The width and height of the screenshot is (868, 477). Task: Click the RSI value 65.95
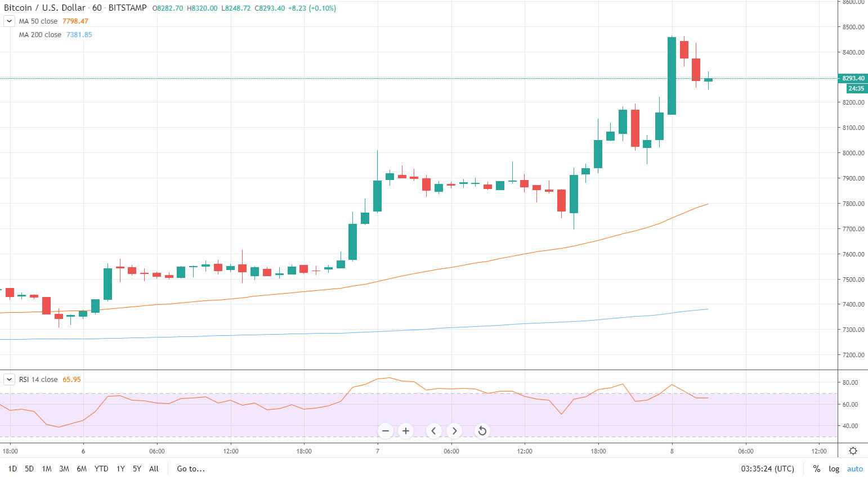click(71, 380)
